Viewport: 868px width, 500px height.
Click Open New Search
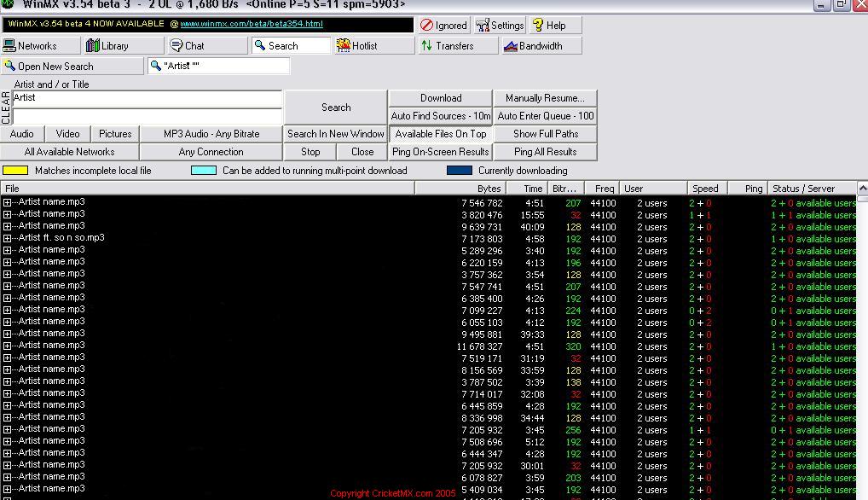click(72, 67)
